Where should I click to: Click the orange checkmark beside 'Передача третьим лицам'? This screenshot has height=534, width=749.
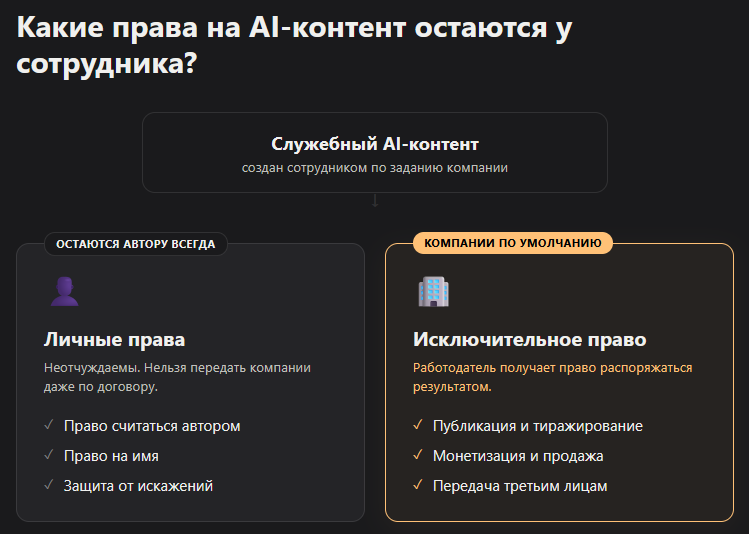tap(418, 485)
